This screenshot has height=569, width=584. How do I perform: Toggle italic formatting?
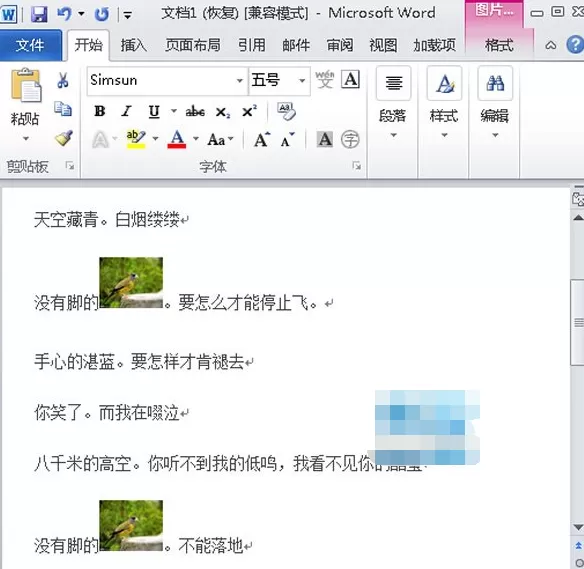click(x=127, y=111)
